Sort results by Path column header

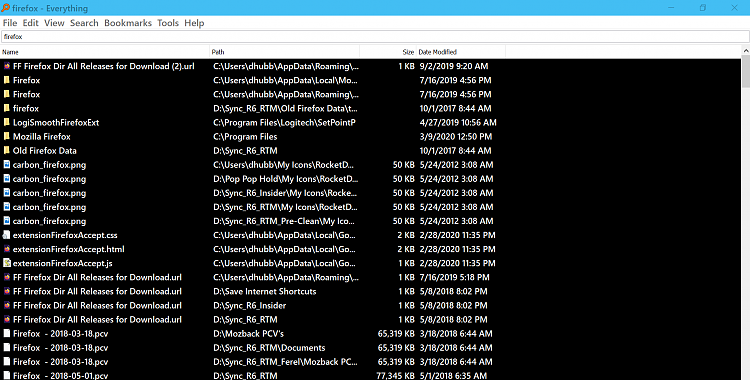pos(285,52)
